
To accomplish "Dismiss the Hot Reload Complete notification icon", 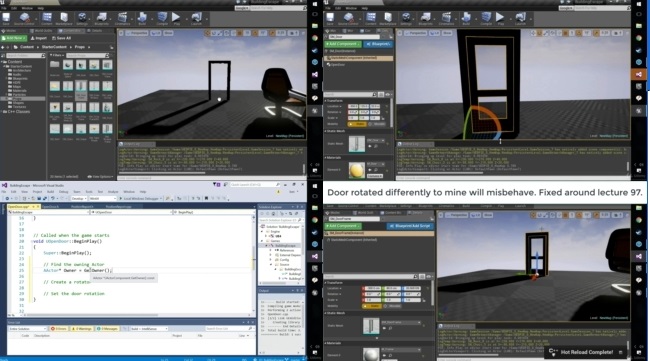I will pos(621,352).
